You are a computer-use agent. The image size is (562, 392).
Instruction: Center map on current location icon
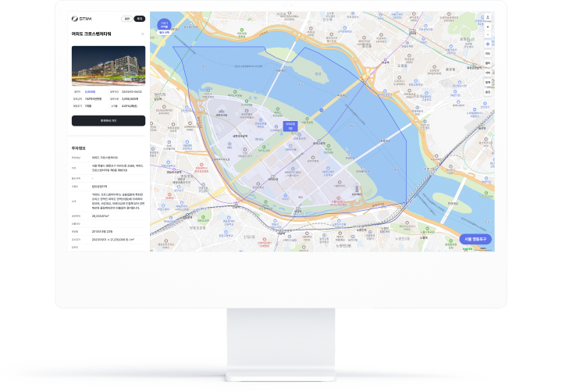click(x=487, y=44)
